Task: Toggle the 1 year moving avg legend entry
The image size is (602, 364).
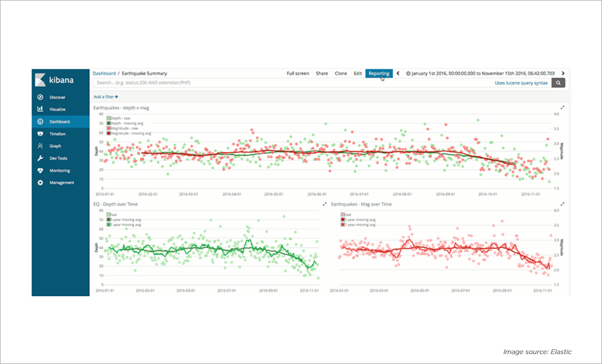Action: tap(358, 225)
